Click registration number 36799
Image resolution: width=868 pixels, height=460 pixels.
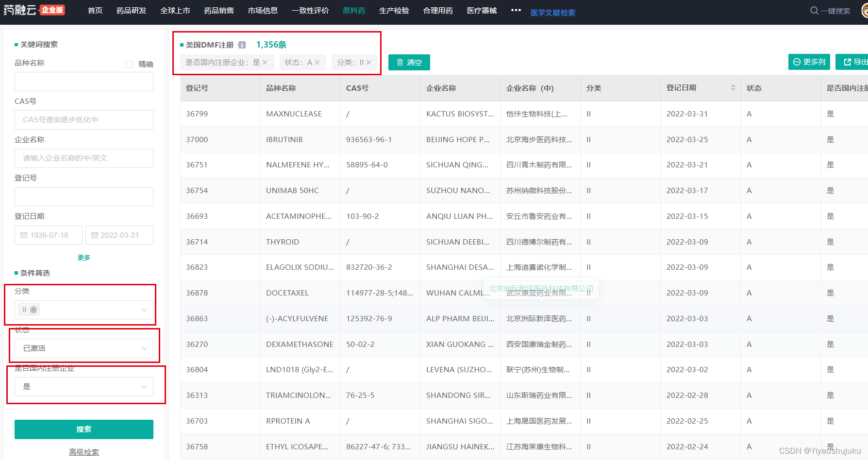197,114
